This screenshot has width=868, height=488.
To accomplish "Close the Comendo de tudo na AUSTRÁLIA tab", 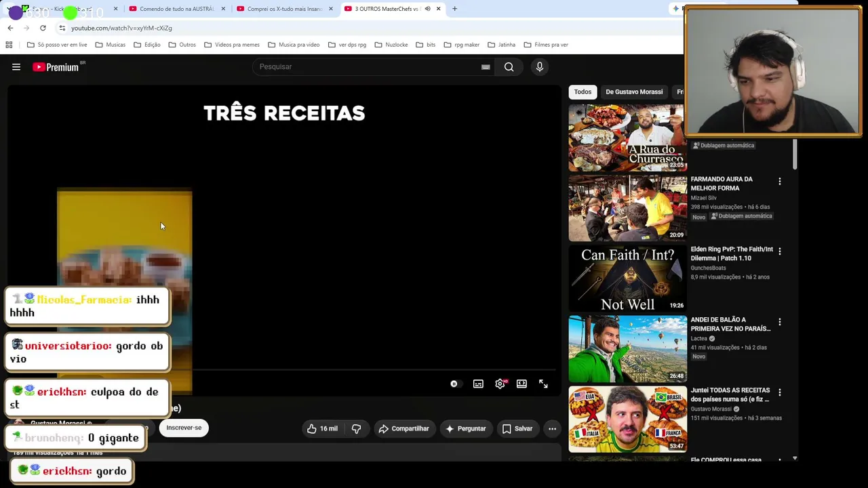I will pos(223,9).
